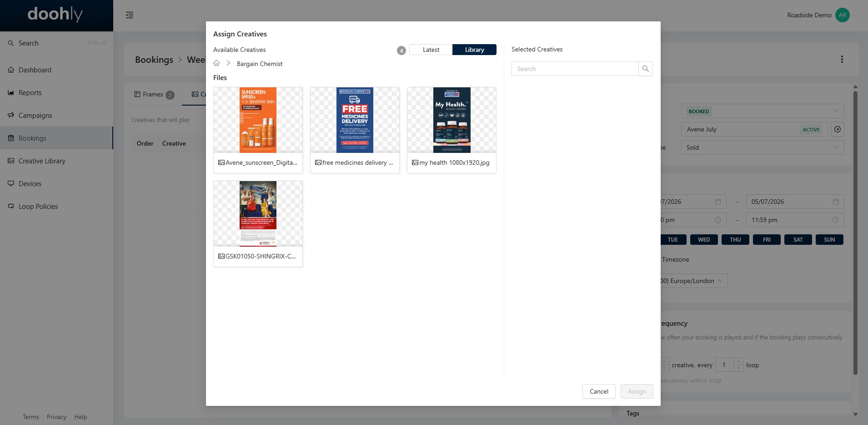
Task: Switch to the Library creatives view
Action: pyautogui.click(x=474, y=50)
